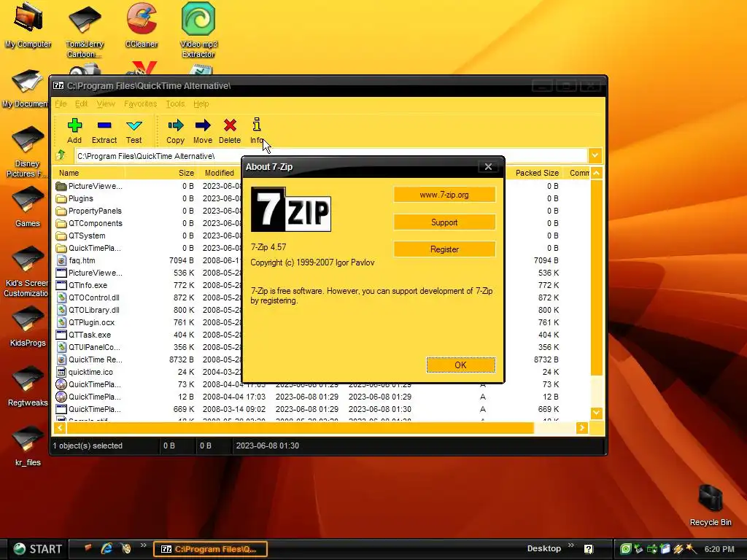
Task: Open My Computer desktop icon
Action: pyautogui.click(x=28, y=25)
